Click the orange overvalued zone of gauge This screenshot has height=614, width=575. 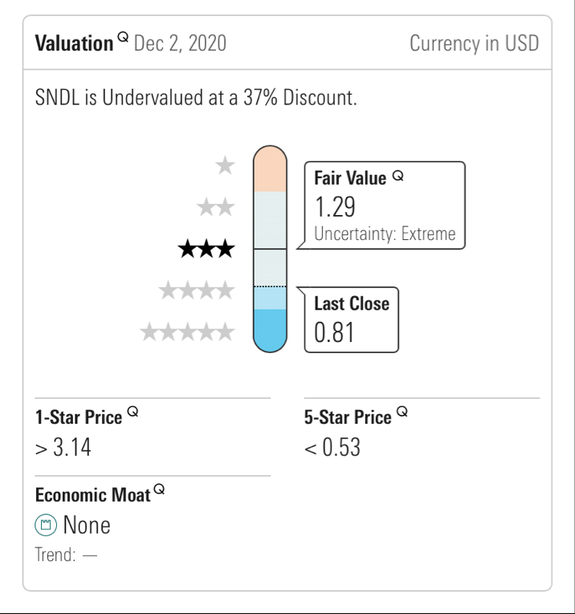[270, 169]
